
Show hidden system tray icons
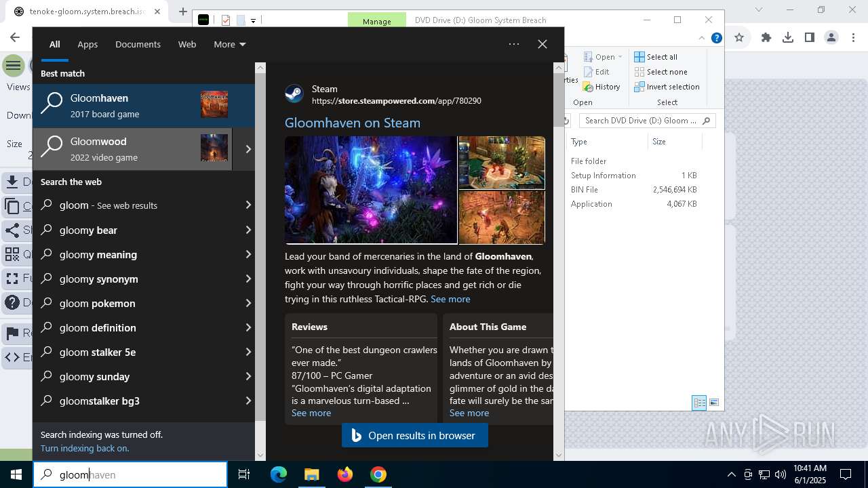(731, 474)
